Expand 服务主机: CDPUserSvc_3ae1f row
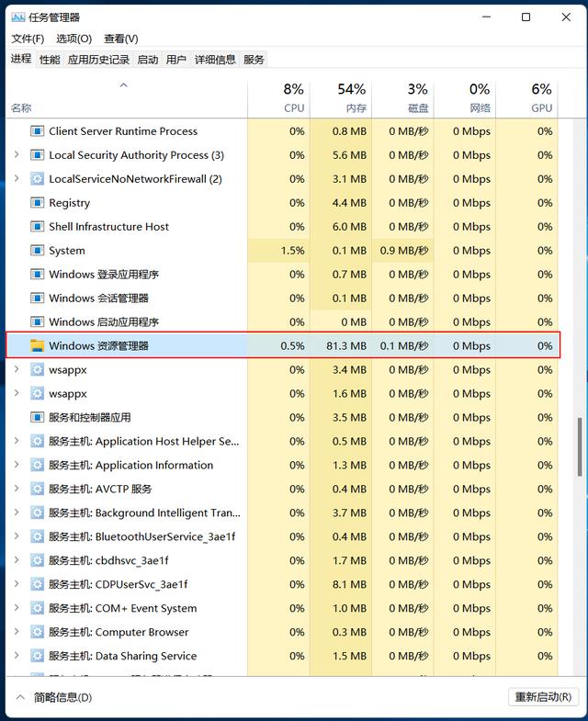588x721 pixels. pos(17,584)
